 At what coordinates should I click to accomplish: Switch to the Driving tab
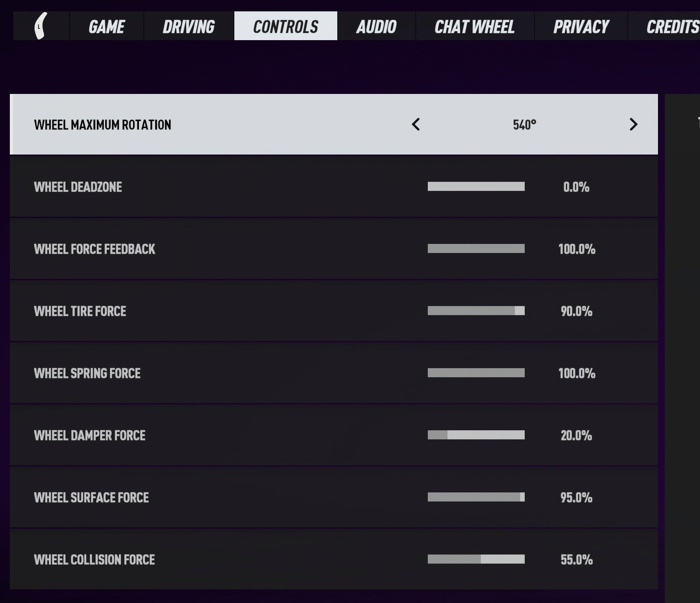pos(189,26)
